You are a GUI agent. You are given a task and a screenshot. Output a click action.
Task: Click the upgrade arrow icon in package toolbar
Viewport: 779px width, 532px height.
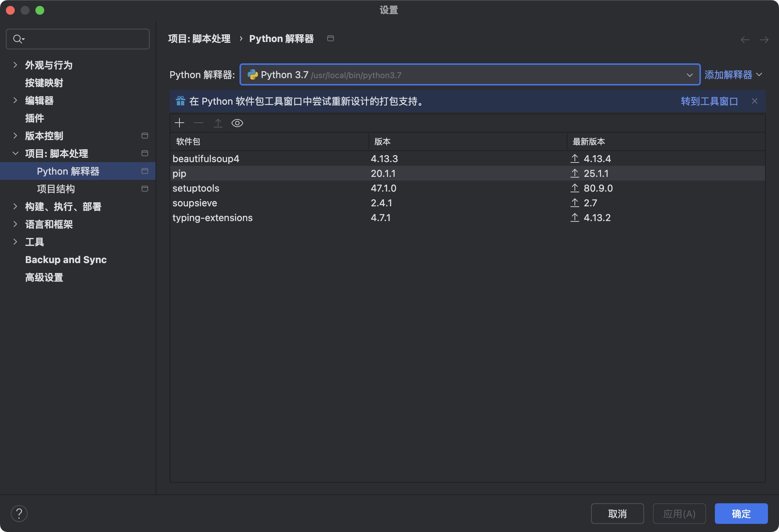218,123
